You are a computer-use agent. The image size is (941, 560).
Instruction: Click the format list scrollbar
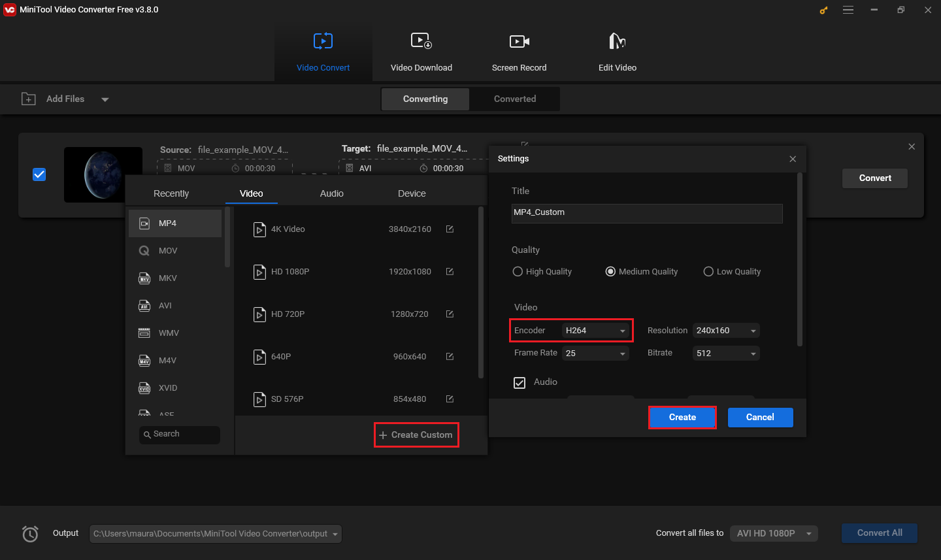click(227, 237)
